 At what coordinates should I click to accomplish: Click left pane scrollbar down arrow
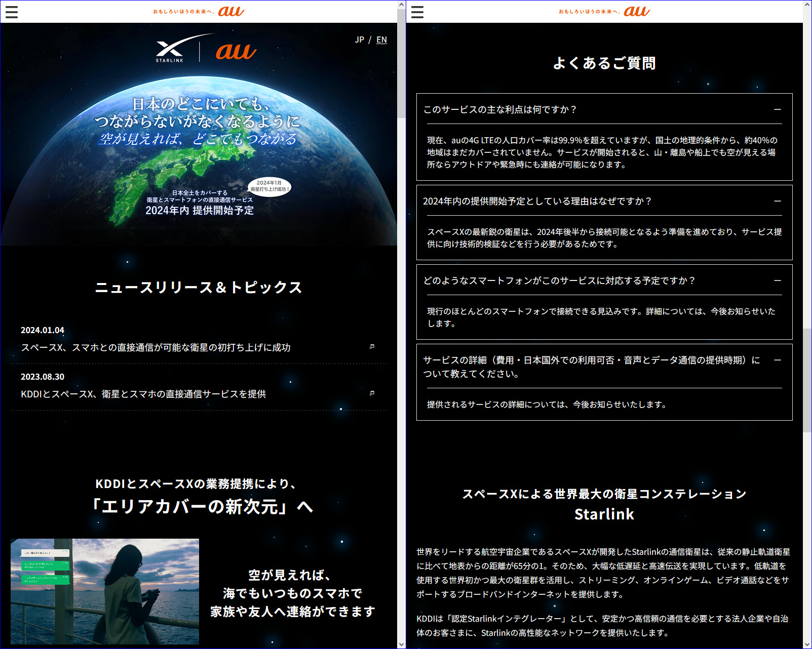pyautogui.click(x=401, y=644)
